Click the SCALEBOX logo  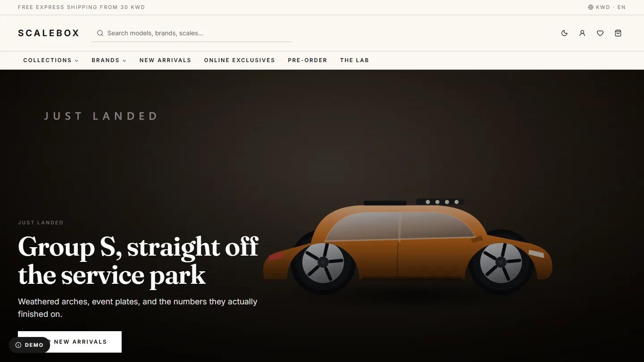(x=49, y=33)
